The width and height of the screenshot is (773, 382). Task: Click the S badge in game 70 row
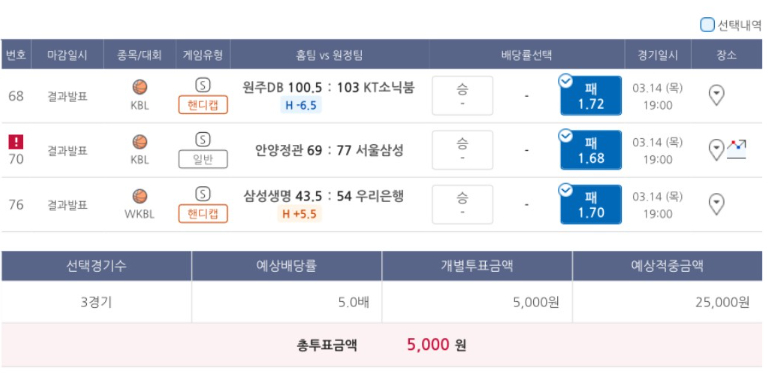click(x=203, y=140)
